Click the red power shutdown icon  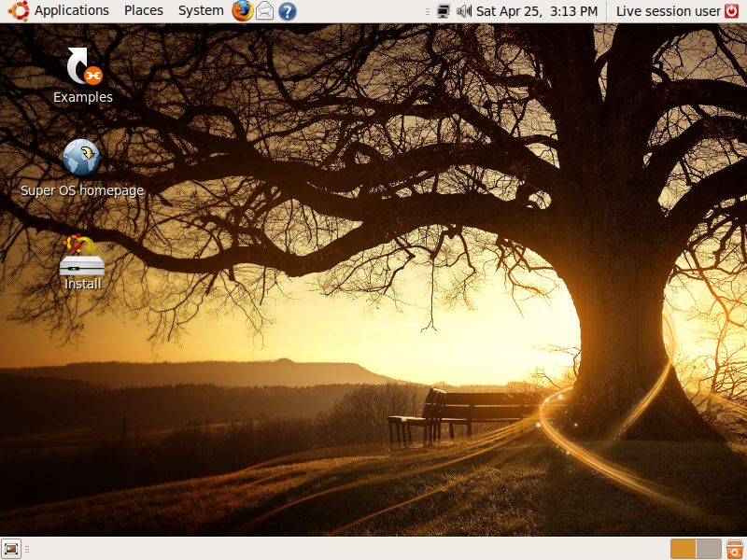735,11
